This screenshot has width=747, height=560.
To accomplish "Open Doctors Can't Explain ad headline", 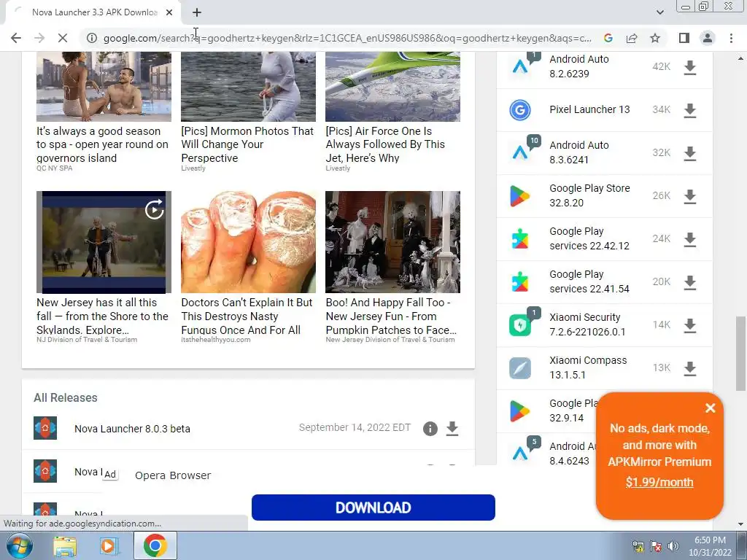I will 247,316.
